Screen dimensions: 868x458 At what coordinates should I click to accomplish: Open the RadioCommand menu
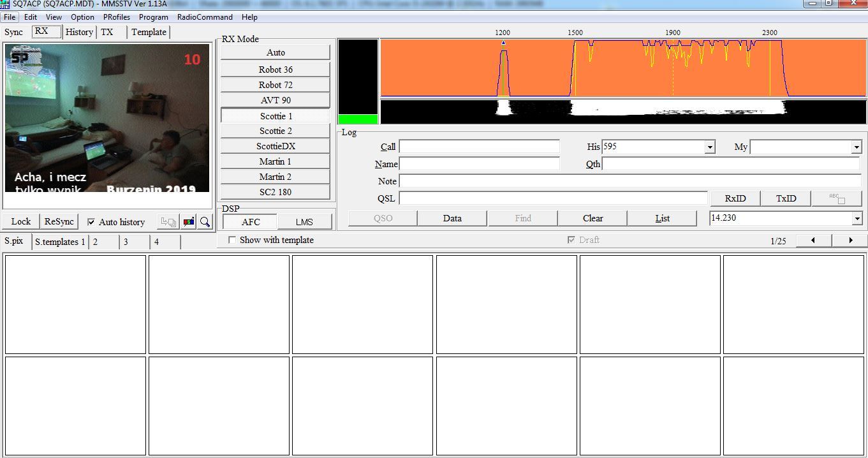pyautogui.click(x=205, y=17)
